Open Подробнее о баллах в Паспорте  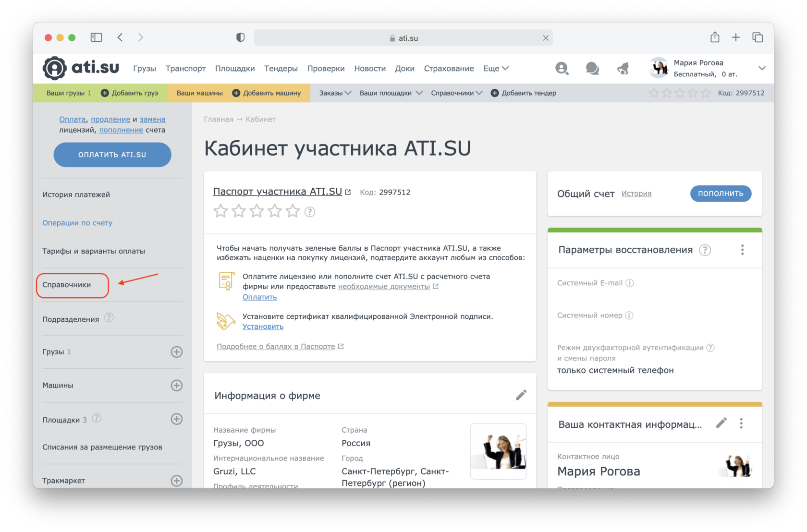click(x=276, y=346)
